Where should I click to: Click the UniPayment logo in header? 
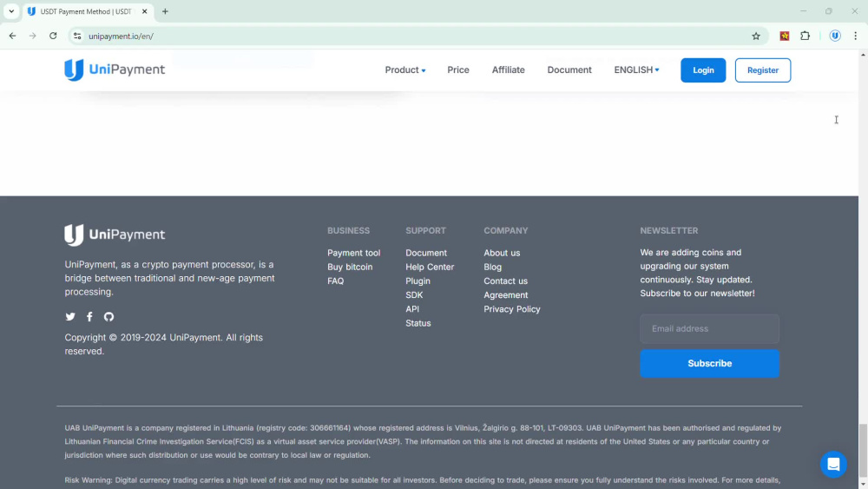pyautogui.click(x=115, y=69)
